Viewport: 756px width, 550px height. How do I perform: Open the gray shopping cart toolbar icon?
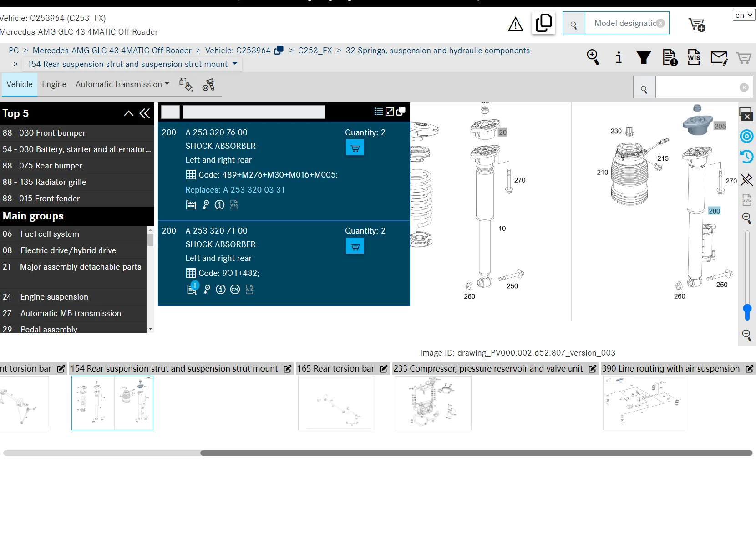pyautogui.click(x=744, y=58)
